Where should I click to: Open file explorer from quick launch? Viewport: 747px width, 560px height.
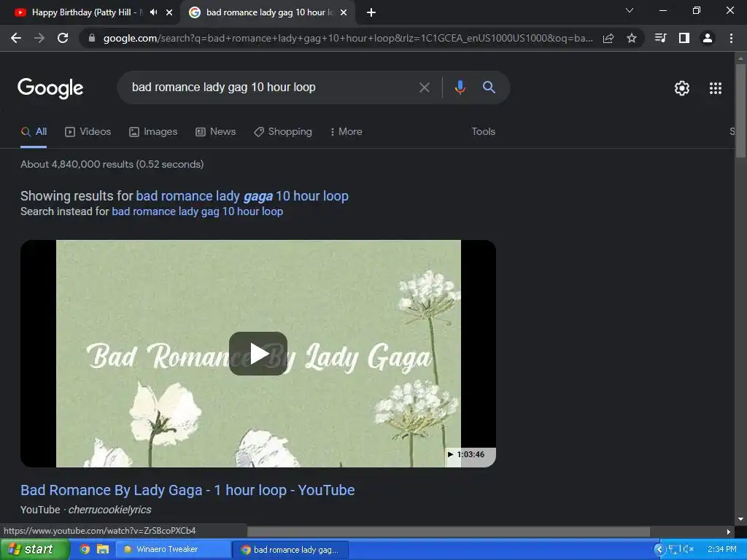[103, 550]
